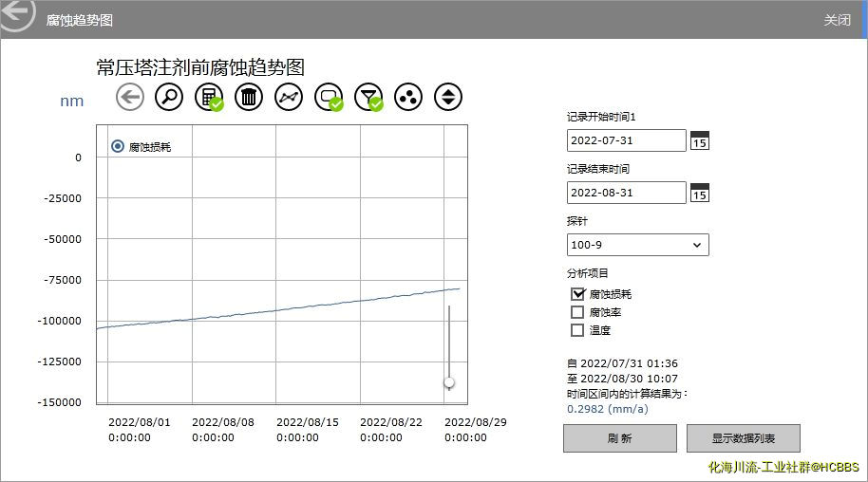Viewport: 868px width, 482px height.
Task: Click the 刷新 button
Action: pyautogui.click(x=619, y=438)
